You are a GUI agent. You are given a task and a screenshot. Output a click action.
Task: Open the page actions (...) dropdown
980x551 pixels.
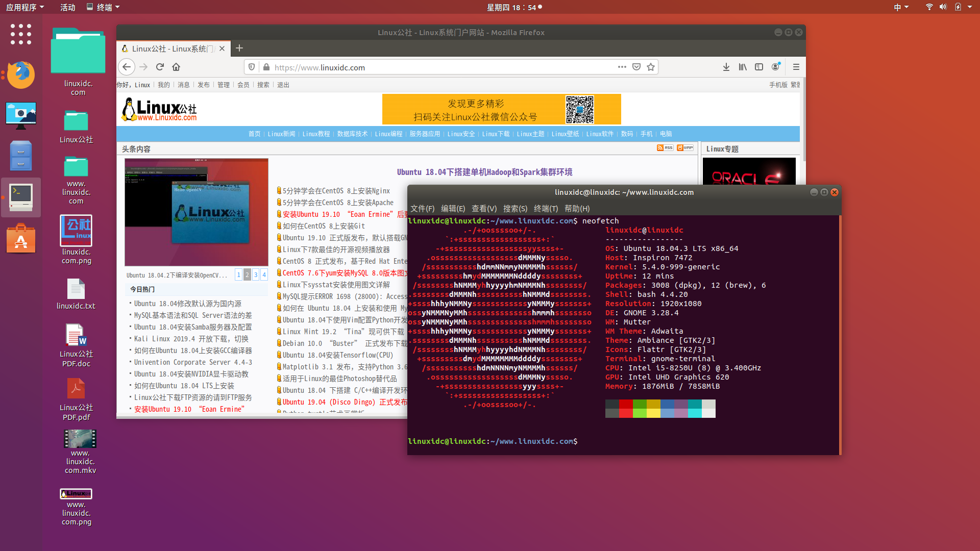(x=622, y=67)
